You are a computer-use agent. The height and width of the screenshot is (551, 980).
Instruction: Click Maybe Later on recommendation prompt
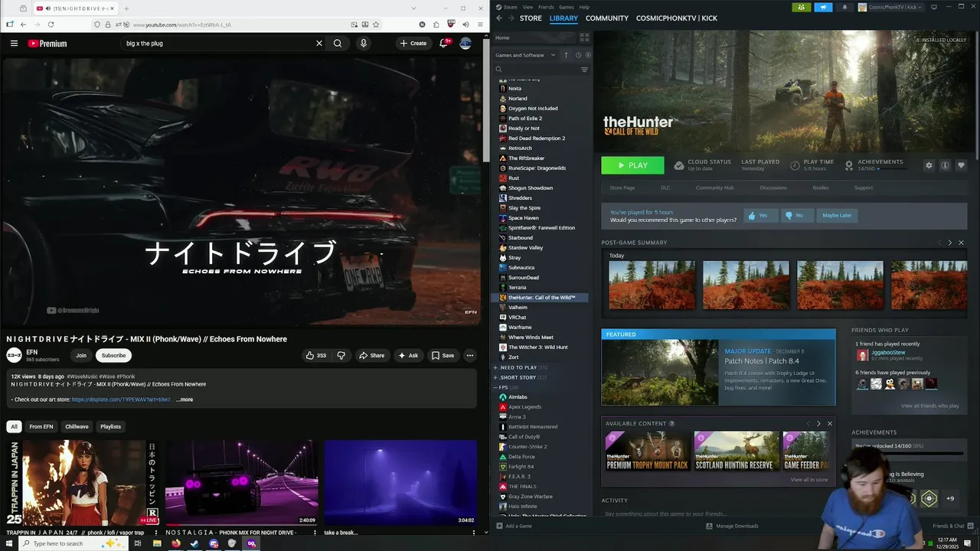pyautogui.click(x=837, y=215)
